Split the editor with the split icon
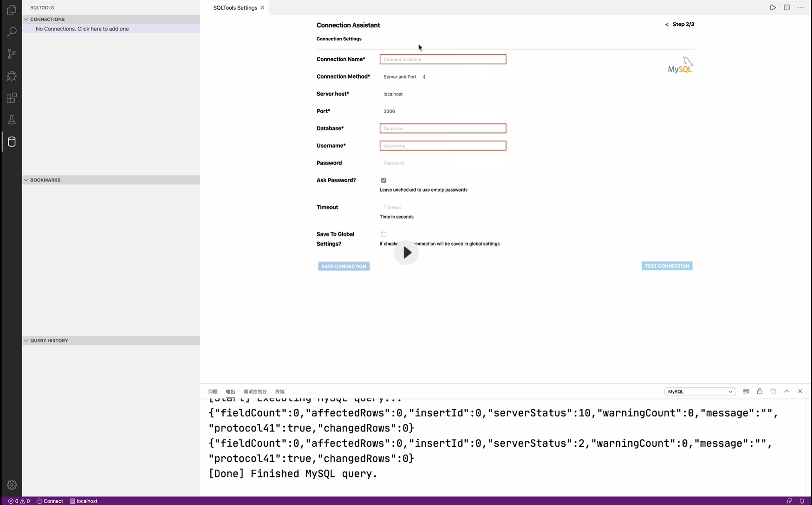This screenshot has height=505, width=812. [x=787, y=7]
